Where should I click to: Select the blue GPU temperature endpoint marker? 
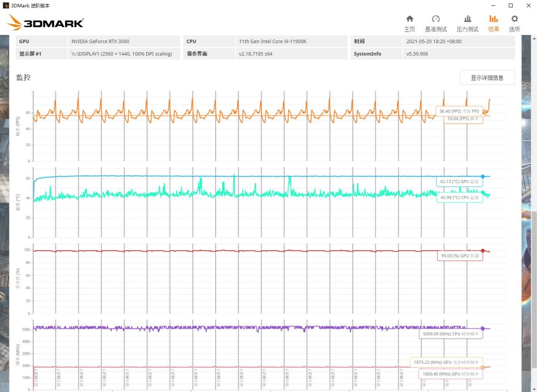[483, 176]
